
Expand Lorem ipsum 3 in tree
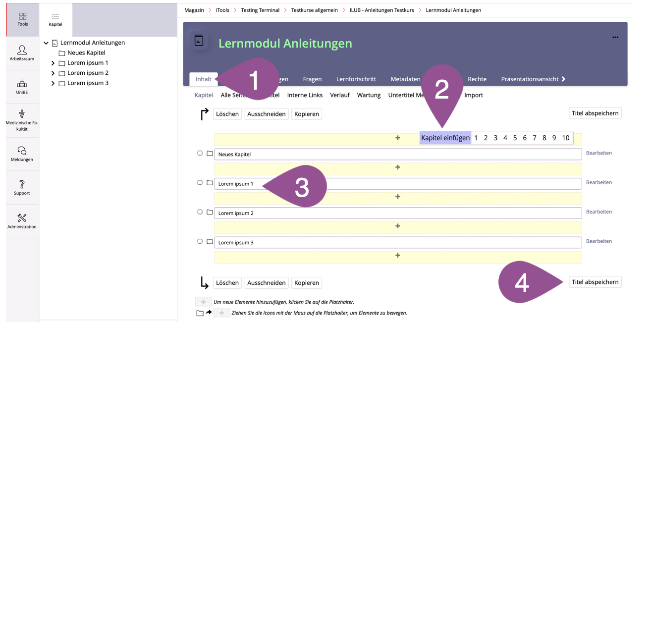pyautogui.click(x=53, y=83)
